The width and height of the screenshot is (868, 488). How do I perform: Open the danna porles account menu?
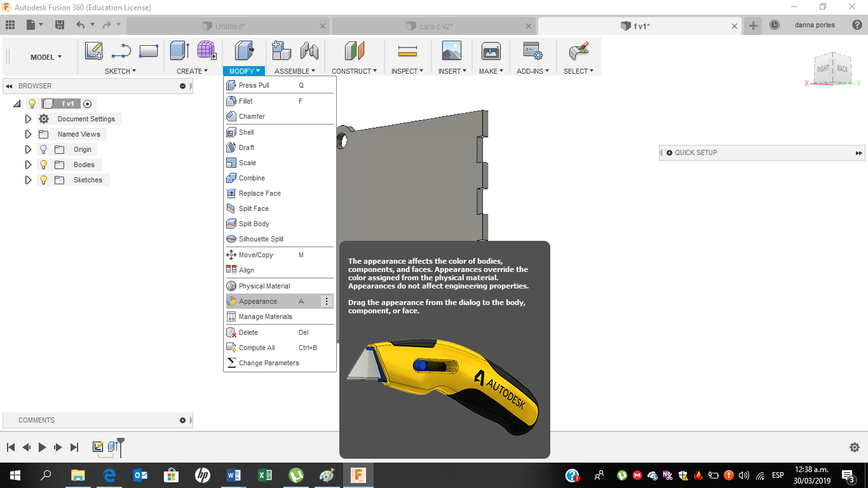(814, 25)
